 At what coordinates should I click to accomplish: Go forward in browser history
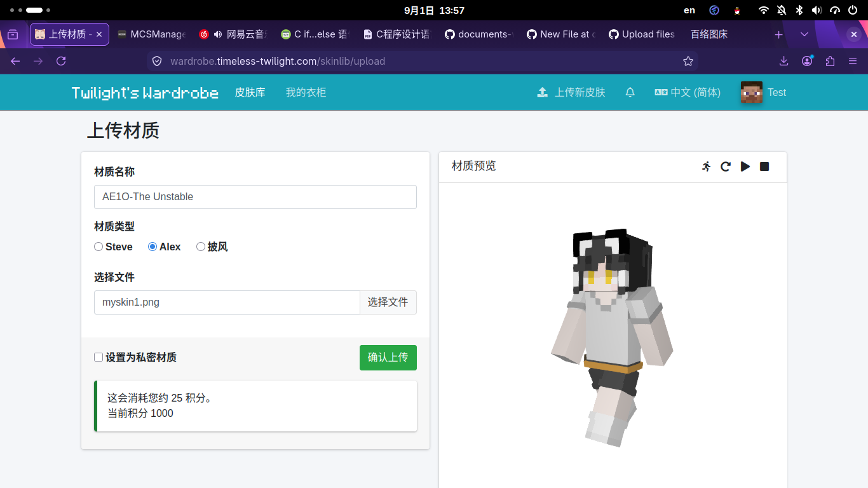click(38, 61)
